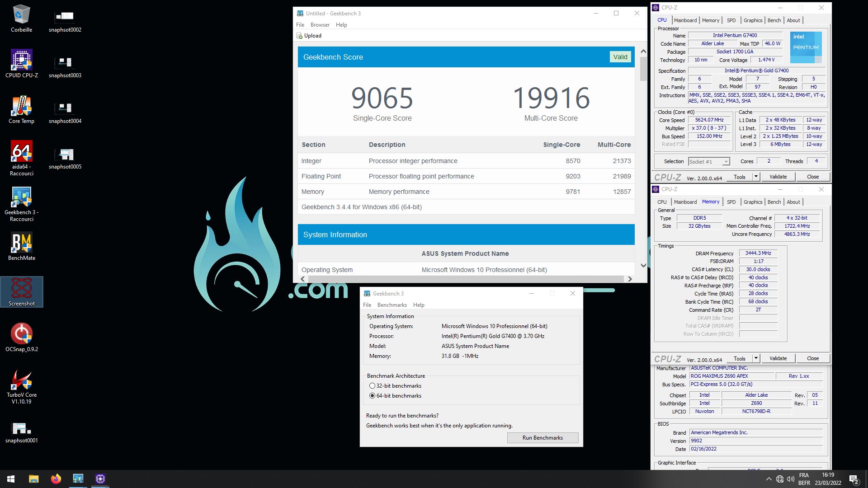Launch BenchMate from the desktop
Screen dimensions: 868x488
[x=21, y=247]
